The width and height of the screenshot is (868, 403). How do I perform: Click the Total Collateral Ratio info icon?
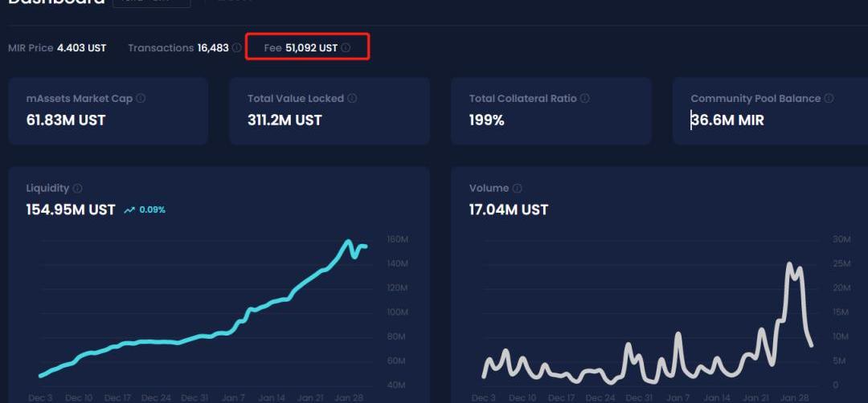coord(584,99)
